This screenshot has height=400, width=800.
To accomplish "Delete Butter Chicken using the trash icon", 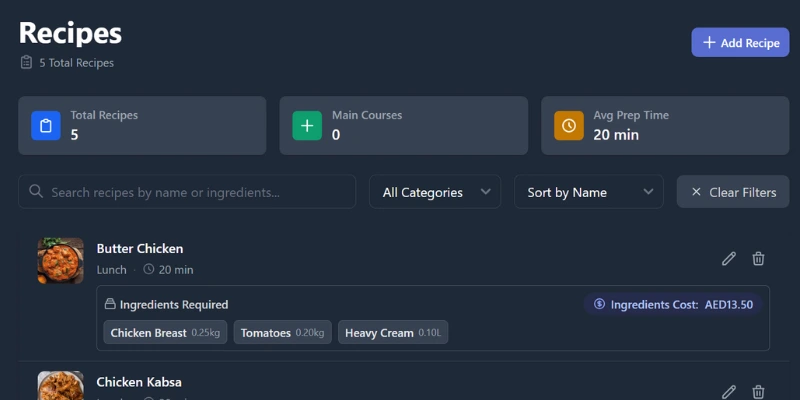I will (x=758, y=259).
